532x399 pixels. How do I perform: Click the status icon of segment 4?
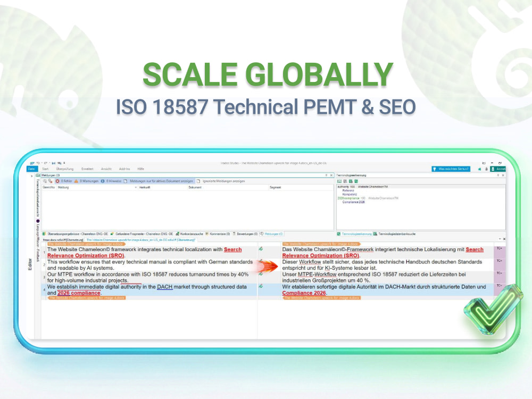click(261, 286)
